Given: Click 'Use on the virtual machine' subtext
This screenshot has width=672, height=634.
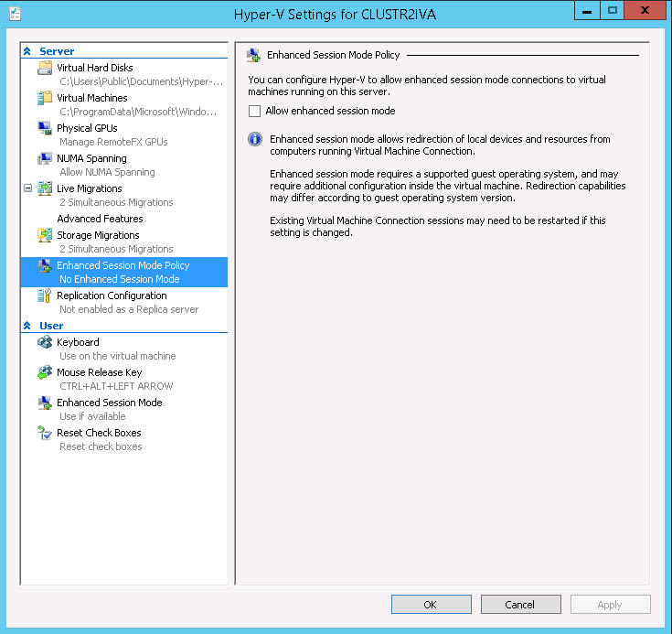Looking at the screenshot, I should (117, 356).
